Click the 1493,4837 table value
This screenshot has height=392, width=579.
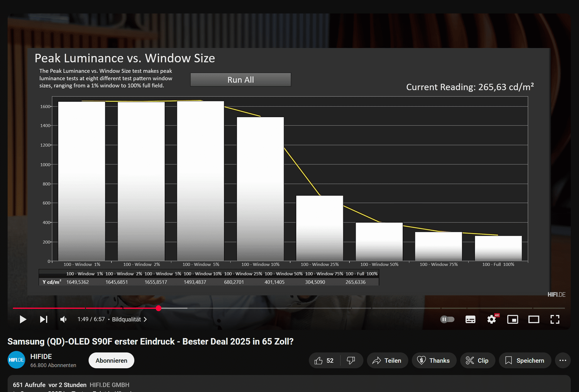point(195,282)
